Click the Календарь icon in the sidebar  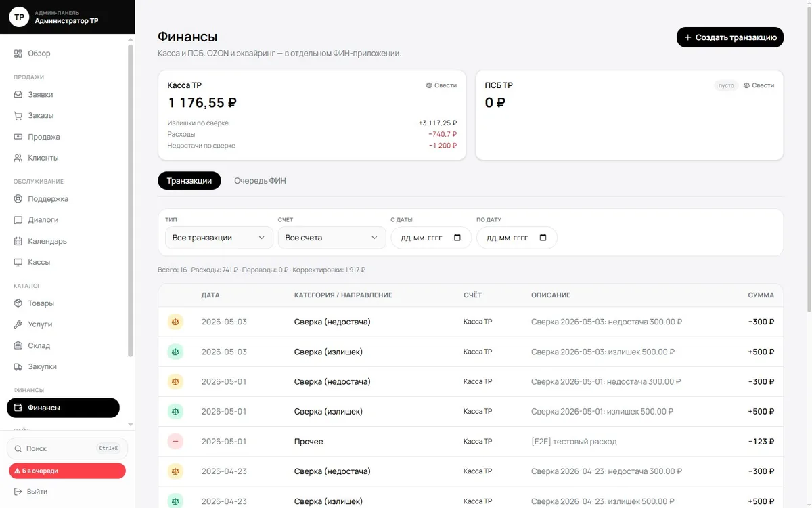tap(18, 241)
